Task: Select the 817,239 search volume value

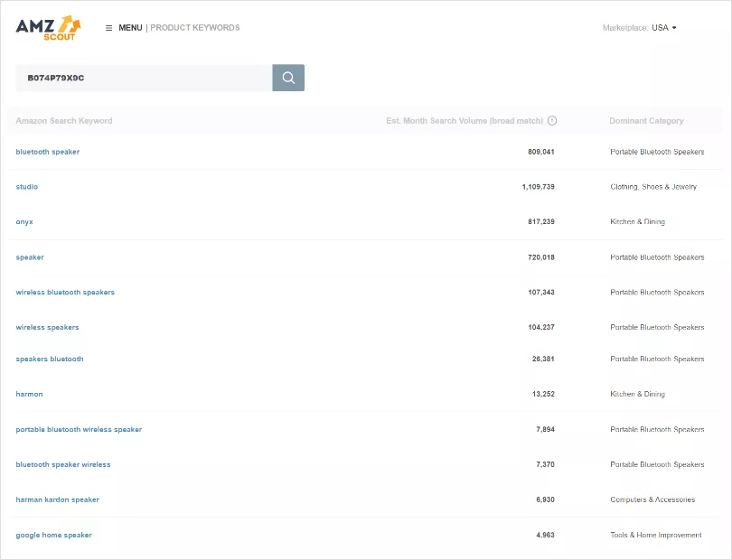Action: coord(541,221)
